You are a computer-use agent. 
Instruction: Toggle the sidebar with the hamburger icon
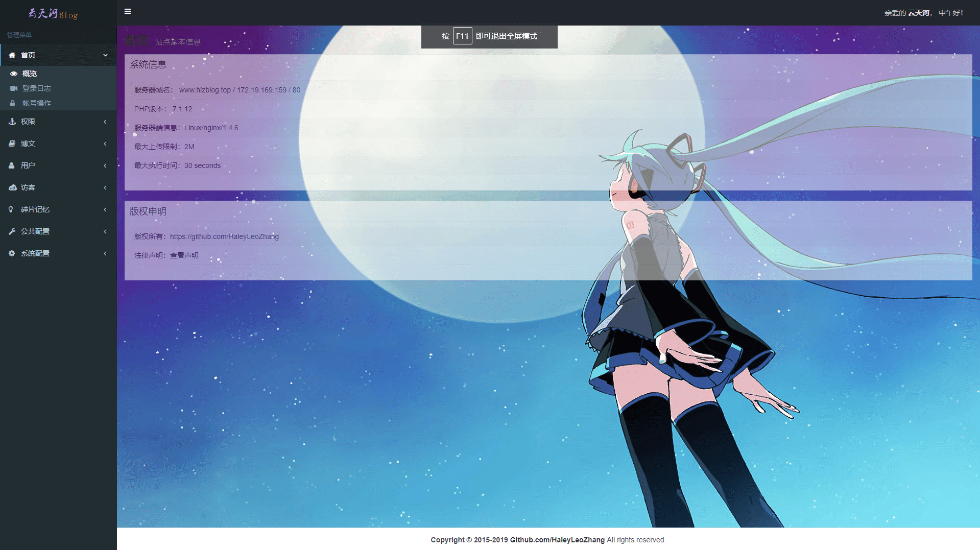pos(128,11)
